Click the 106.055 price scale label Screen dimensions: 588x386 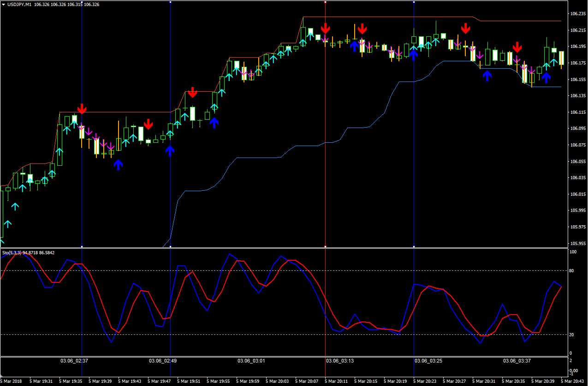point(577,162)
